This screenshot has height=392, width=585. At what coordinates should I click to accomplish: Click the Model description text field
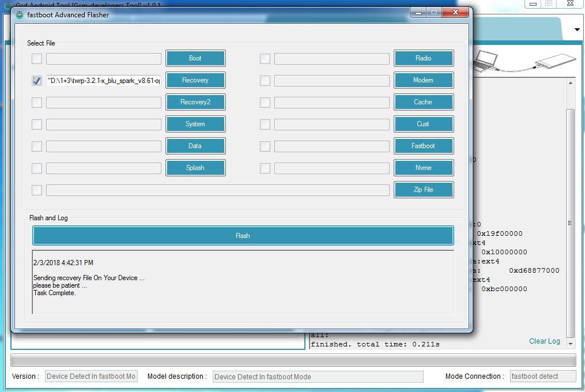click(x=318, y=376)
